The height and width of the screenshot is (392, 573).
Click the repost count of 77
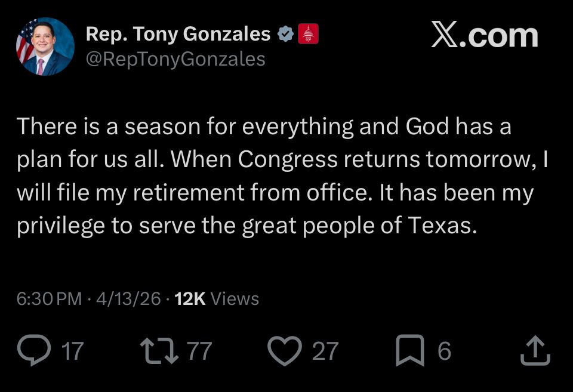coord(199,351)
